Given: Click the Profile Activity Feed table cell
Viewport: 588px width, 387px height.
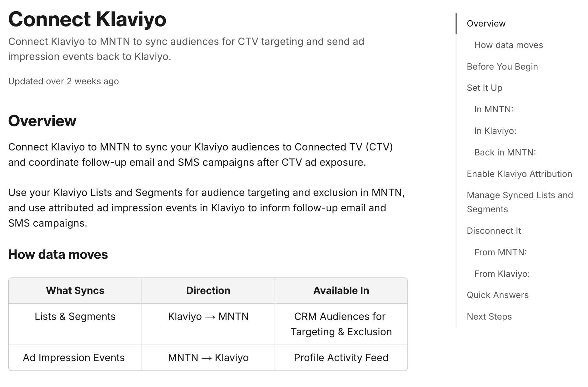Looking at the screenshot, I should point(341,358).
